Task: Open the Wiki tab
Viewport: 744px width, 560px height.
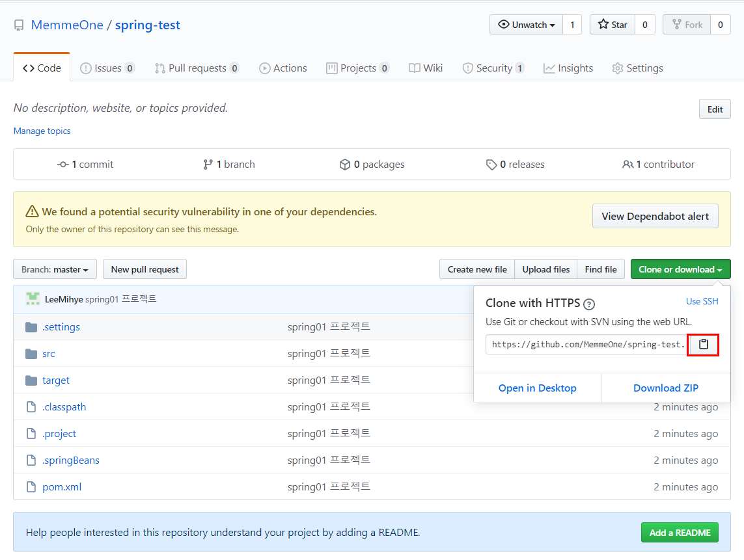Action: tap(426, 68)
